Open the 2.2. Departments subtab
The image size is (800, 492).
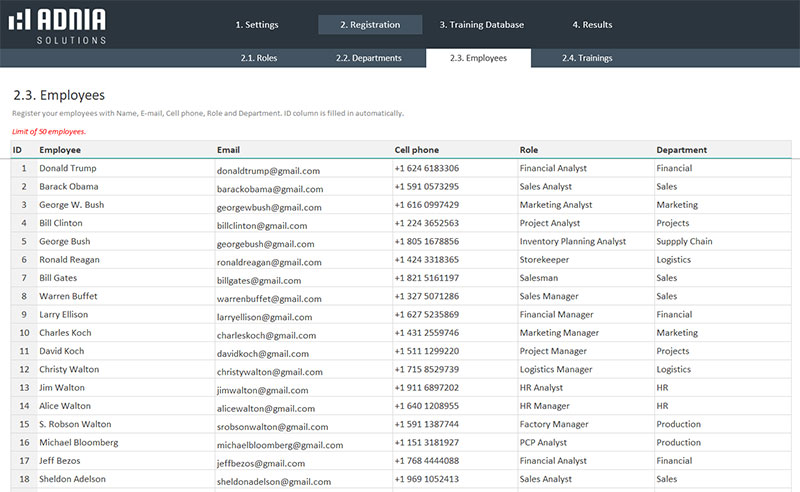tap(368, 58)
